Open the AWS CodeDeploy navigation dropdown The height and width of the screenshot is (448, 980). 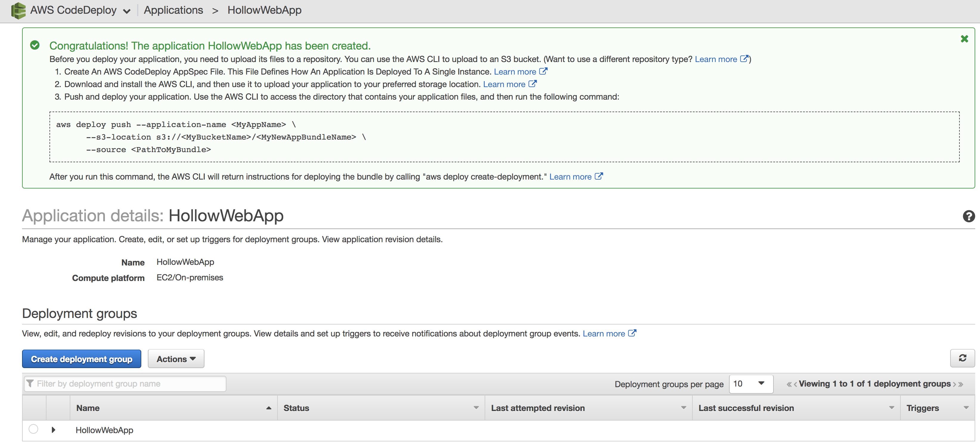tap(127, 11)
